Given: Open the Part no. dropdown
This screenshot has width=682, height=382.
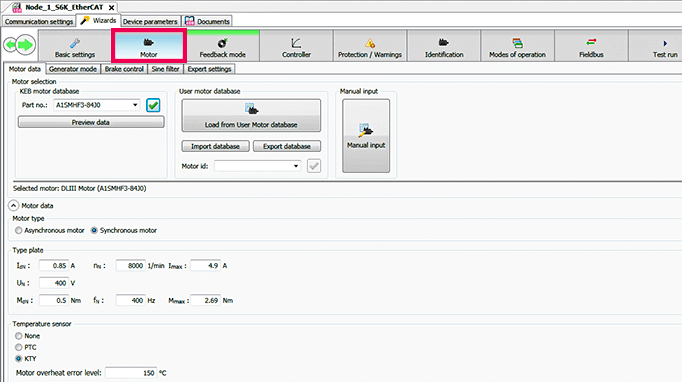Looking at the screenshot, I should [x=135, y=105].
